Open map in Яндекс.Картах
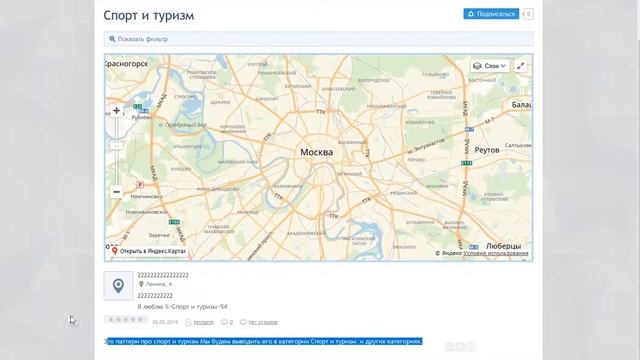The image size is (640, 360). 149,251
